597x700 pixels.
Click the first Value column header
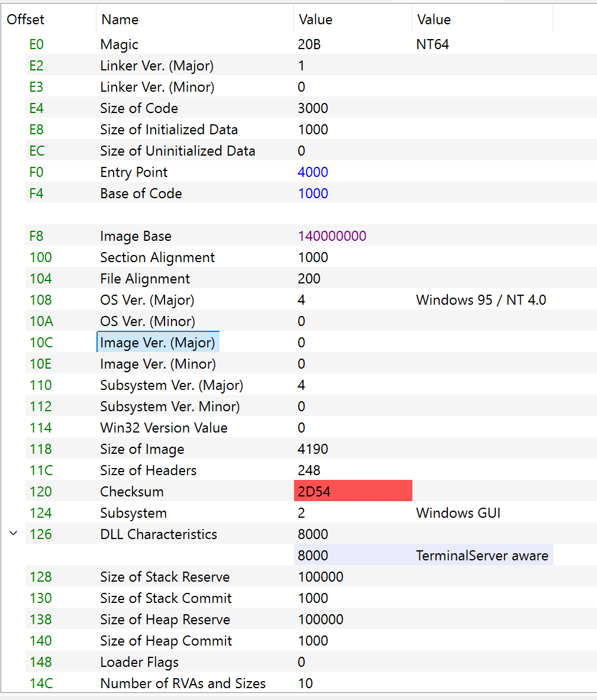315,20
